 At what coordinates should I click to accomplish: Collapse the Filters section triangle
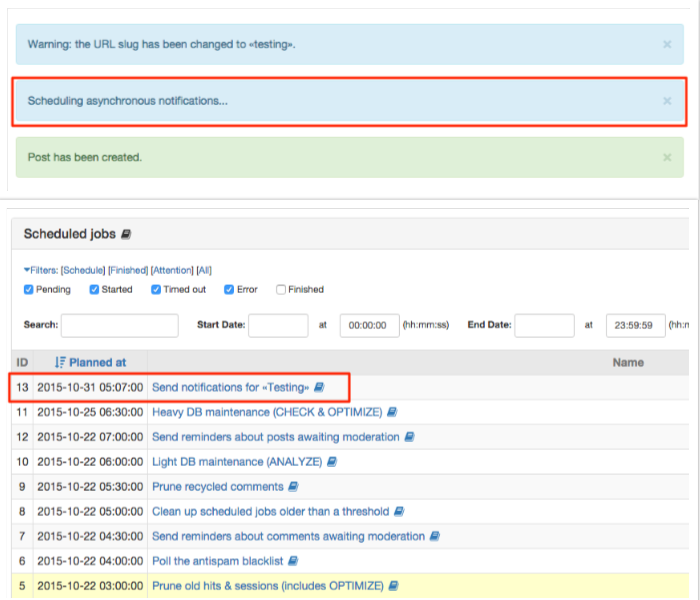pos(27,270)
